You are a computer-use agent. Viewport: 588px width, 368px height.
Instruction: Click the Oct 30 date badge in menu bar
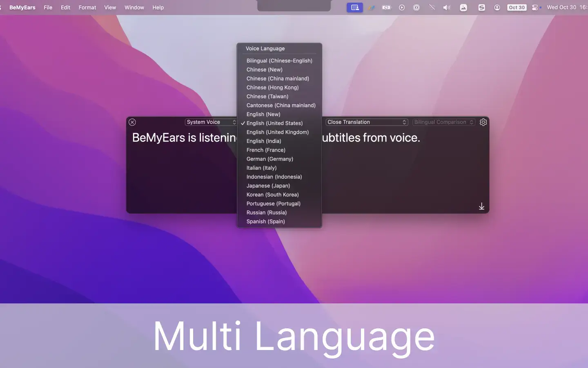click(517, 7)
